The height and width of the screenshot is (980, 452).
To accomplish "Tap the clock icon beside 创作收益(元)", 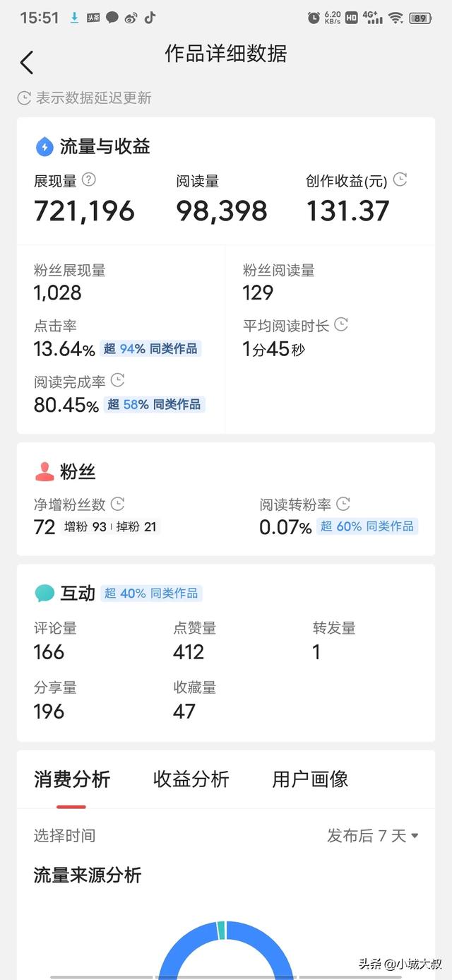I will (400, 179).
